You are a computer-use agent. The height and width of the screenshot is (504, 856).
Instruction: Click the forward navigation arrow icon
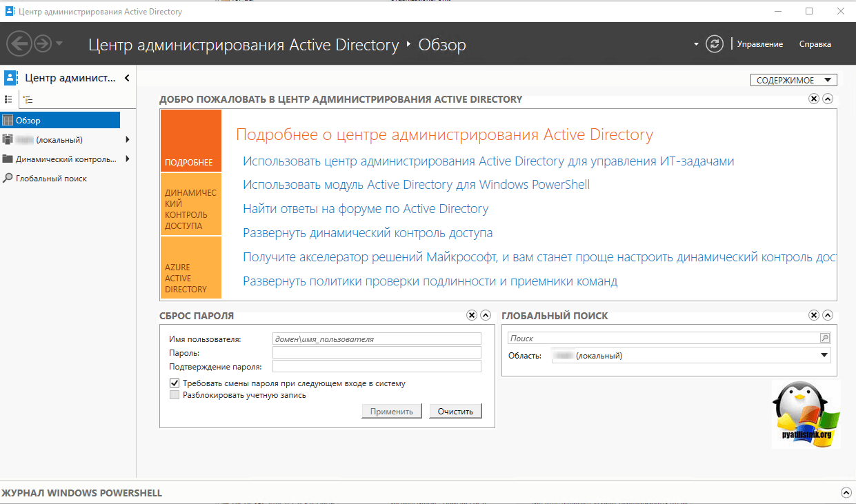point(43,44)
